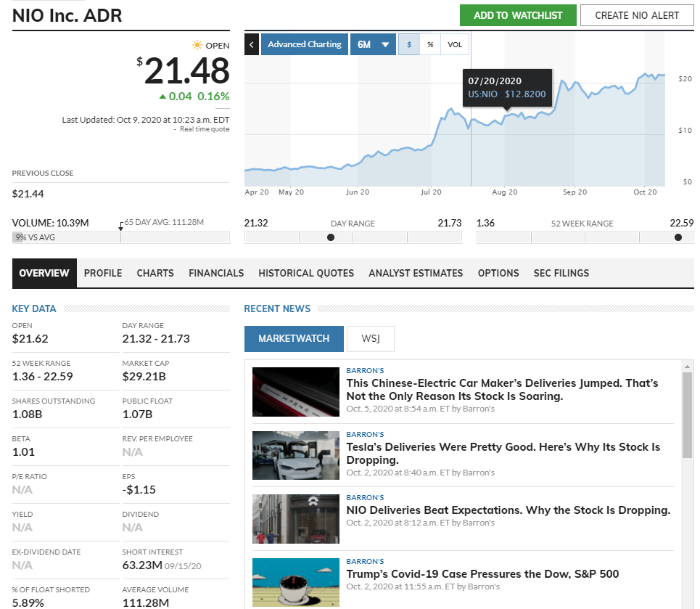Click the AVERAGE VOLUME value 111.28M

point(146,602)
